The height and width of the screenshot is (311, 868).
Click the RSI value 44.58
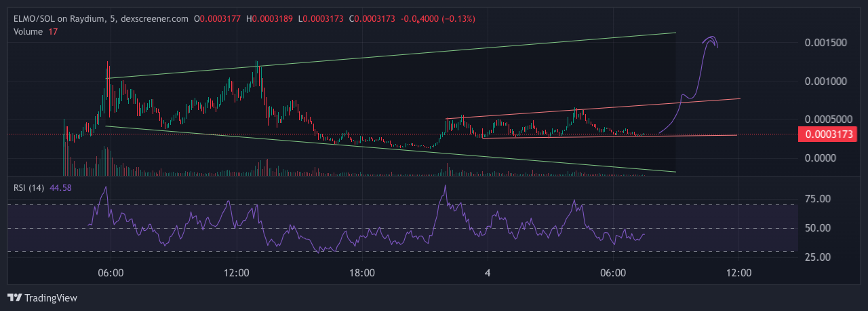coord(61,187)
